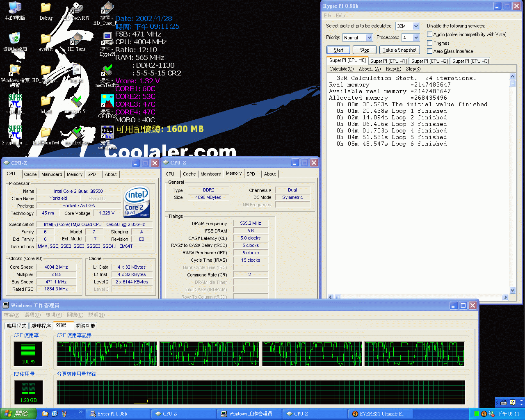This screenshot has height=420, width=525.
Task: Open the Priority Normal dropdown
Action: pyautogui.click(x=369, y=38)
